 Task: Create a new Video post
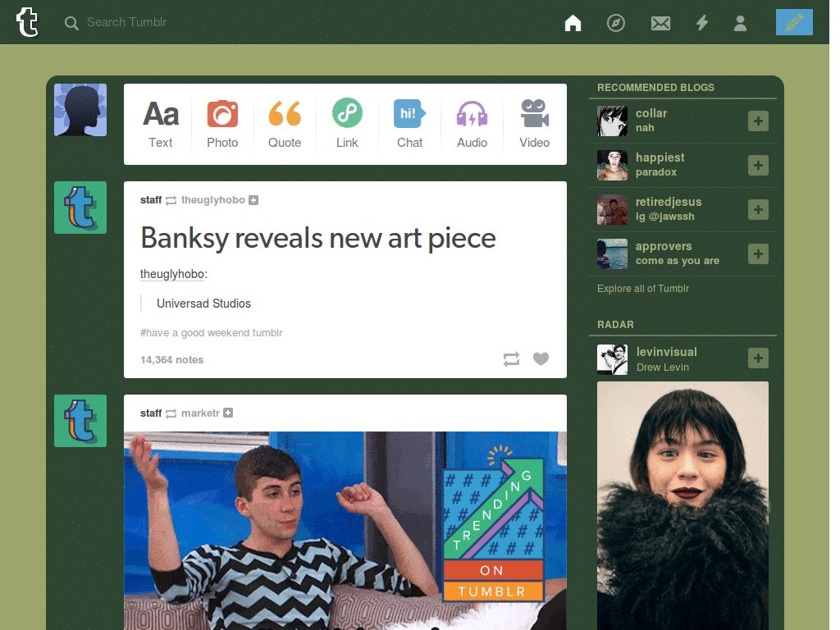(534, 125)
